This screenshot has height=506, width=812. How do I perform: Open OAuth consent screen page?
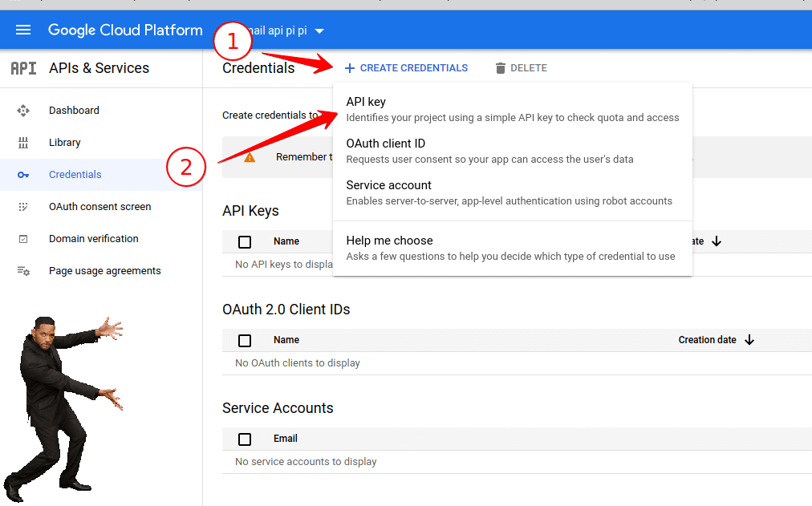tap(101, 206)
